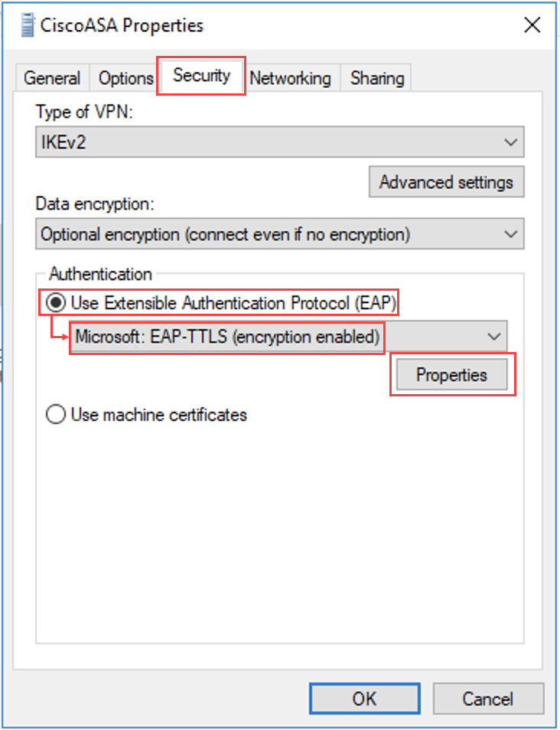Expand the Type of VPN dropdown
This screenshot has height=730, width=560.
[280, 142]
